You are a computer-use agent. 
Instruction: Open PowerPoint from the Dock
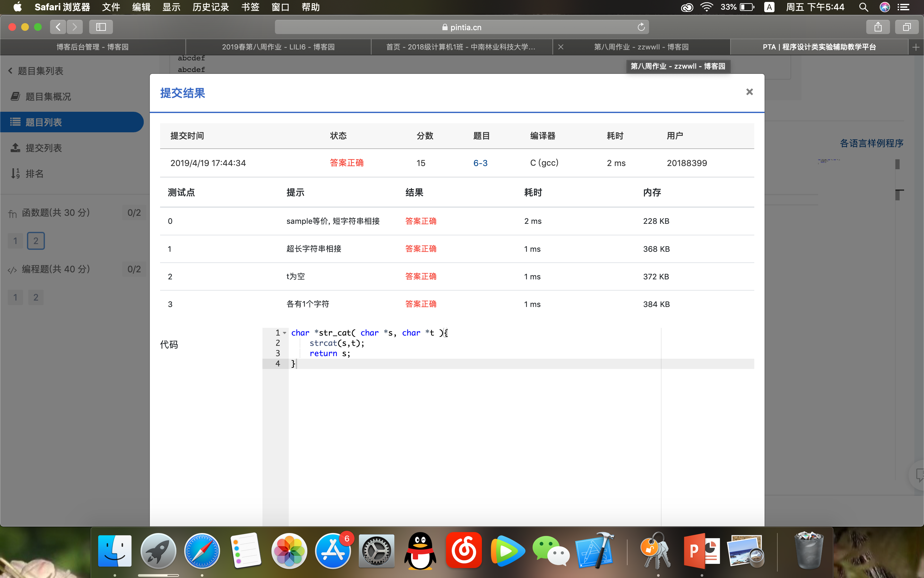click(x=702, y=551)
